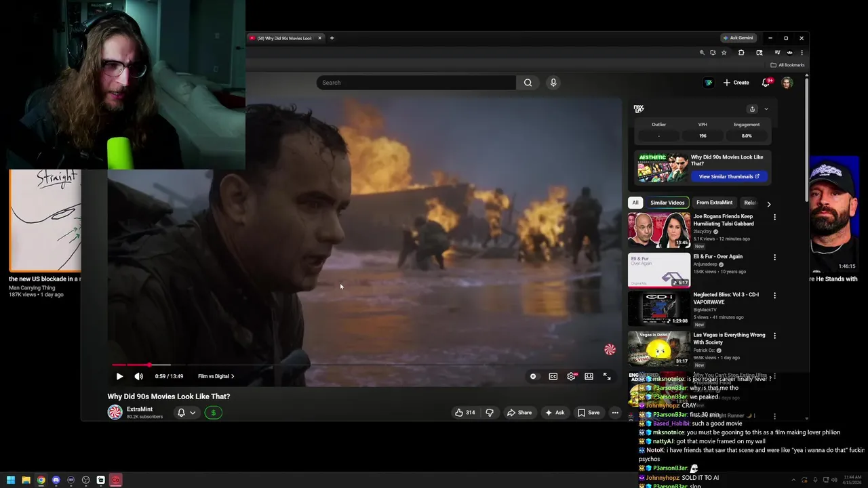The height and width of the screenshot is (488, 868).
Task: Click the green dollar thanks button
Action: tap(214, 412)
